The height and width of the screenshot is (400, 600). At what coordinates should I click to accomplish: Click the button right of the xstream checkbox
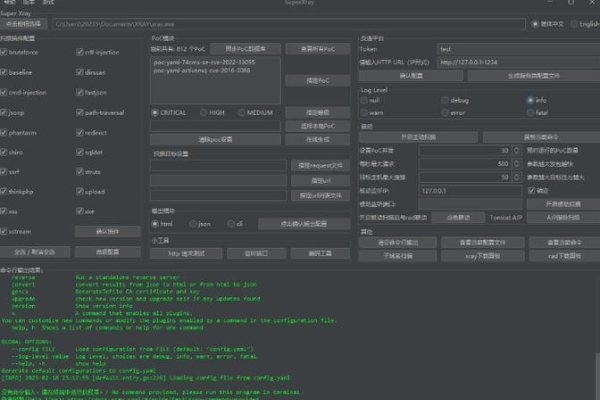108,231
